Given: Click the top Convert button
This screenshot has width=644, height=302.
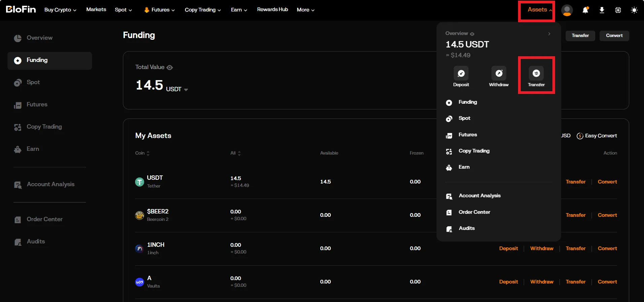Looking at the screenshot, I should [x=614, y=36].
